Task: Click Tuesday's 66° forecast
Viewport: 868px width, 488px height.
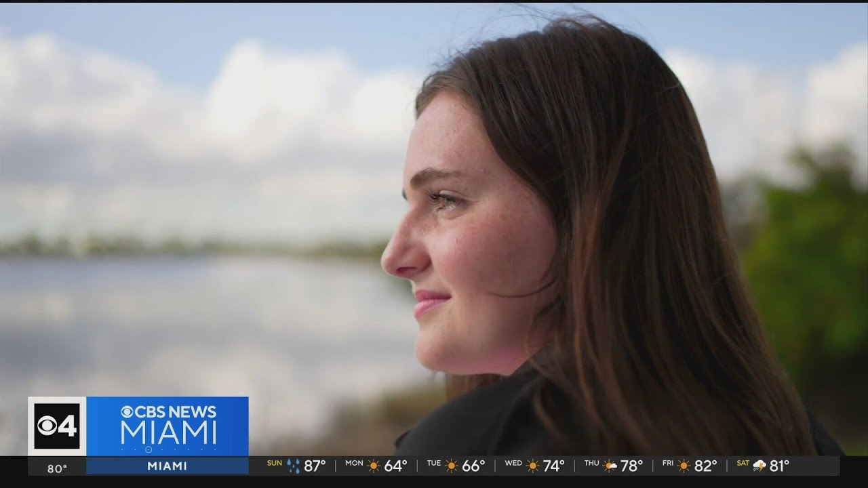Action: coord(473,466)
